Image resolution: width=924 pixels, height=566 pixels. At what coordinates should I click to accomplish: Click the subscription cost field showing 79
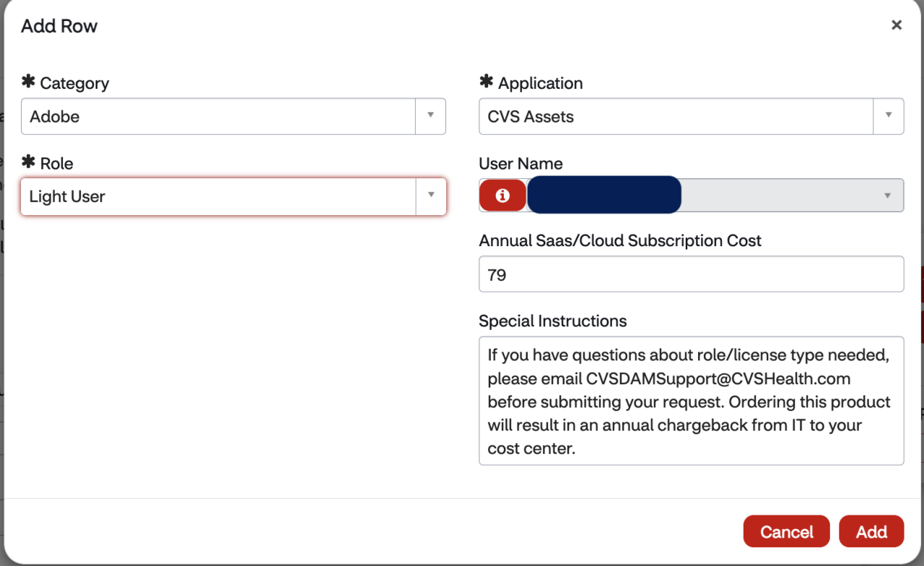[691, 274]
